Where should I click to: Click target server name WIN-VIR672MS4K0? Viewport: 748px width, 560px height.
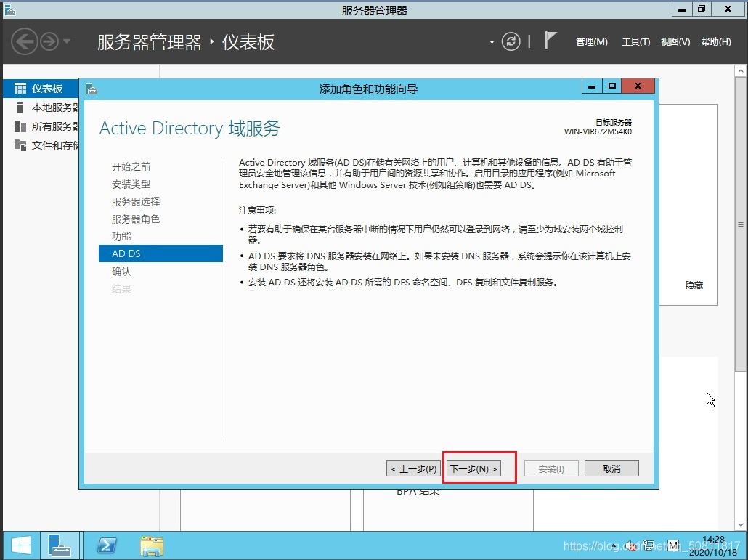(x=598, y=131)
